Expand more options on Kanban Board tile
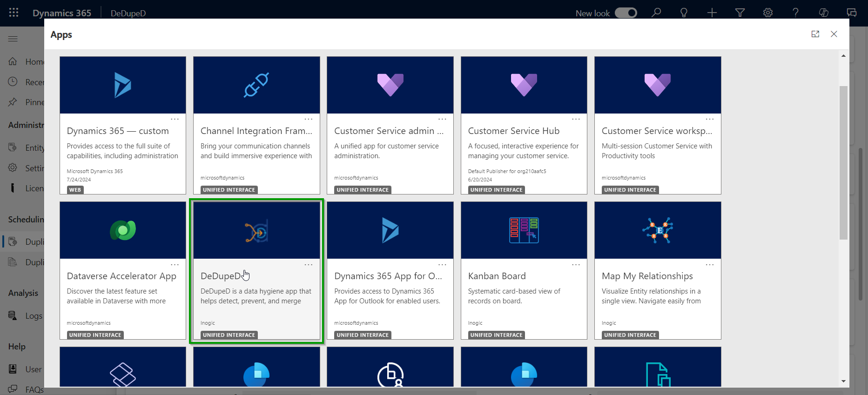 tap(576, 264)
